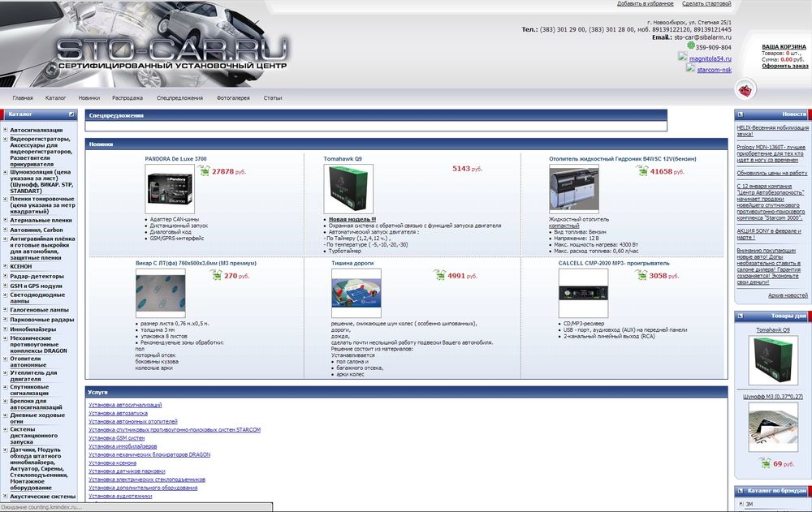Expand the Пленки тонировочные category arrow
Viewport: 812px width, 512px height.
point(5,199)
